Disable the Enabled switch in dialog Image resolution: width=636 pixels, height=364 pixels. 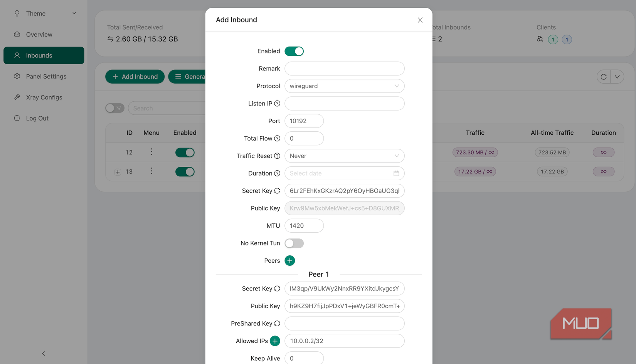click(x=294, y=51)
